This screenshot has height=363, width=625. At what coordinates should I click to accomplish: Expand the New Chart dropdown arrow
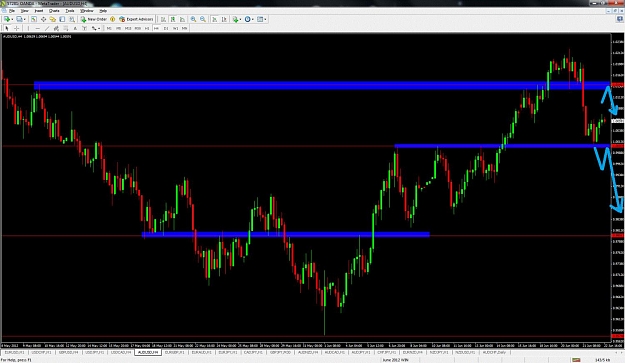pyautogui.click(x=12, y=19)
